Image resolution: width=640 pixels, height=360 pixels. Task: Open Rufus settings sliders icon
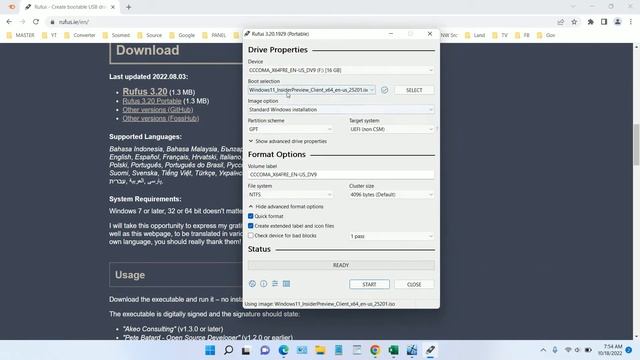point(275,284)
